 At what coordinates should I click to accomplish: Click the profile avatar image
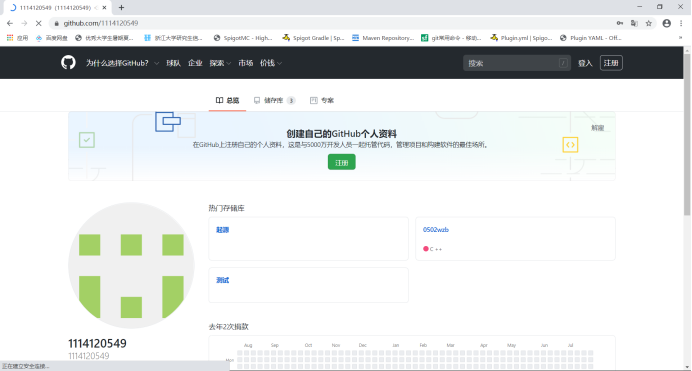132,266
